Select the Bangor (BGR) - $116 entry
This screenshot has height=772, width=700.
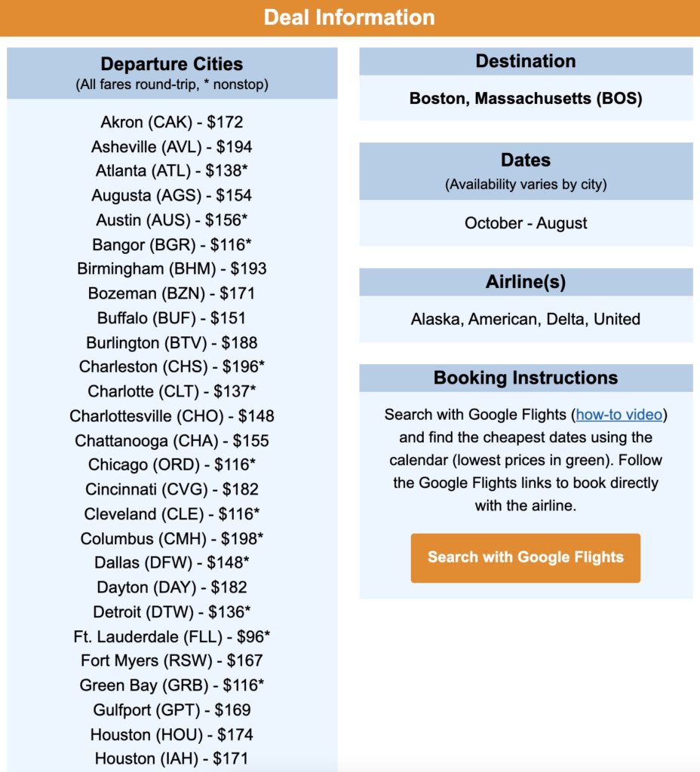(x=172, y=244)
